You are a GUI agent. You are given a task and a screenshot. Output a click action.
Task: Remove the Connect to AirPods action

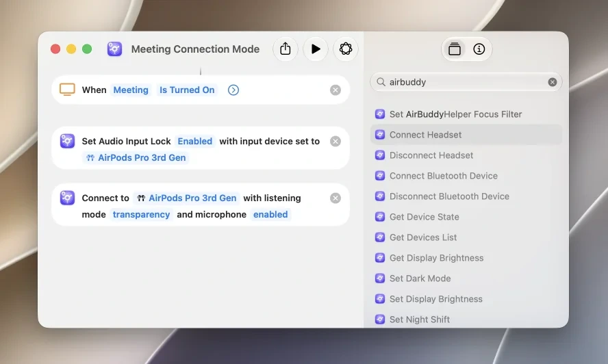(335, 198)
